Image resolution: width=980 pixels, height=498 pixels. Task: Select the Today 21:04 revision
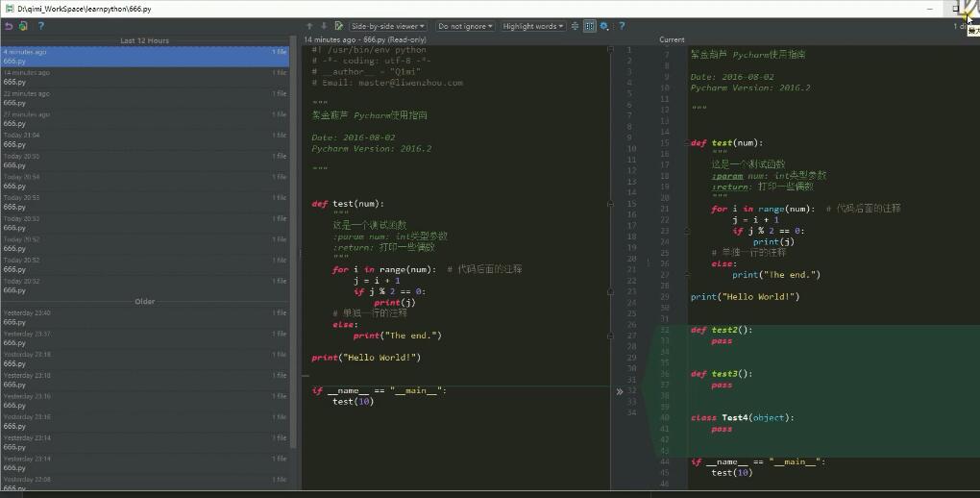tap(145, 140)
